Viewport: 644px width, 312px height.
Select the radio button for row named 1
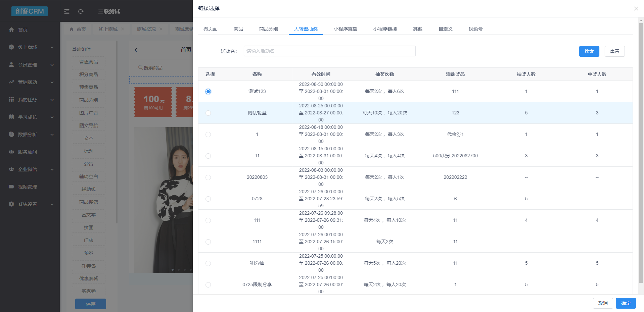click(208, 135)
